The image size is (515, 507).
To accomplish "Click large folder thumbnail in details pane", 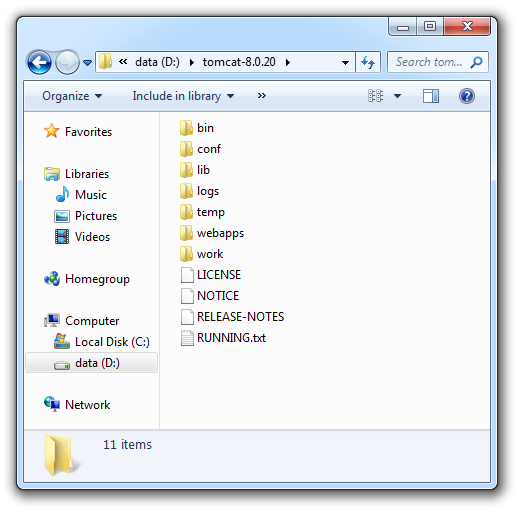I will (x=62, y=455).
